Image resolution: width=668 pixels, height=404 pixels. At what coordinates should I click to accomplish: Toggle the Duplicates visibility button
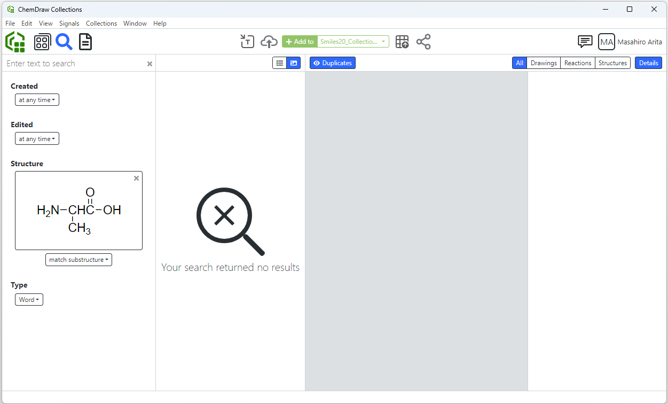333,63
